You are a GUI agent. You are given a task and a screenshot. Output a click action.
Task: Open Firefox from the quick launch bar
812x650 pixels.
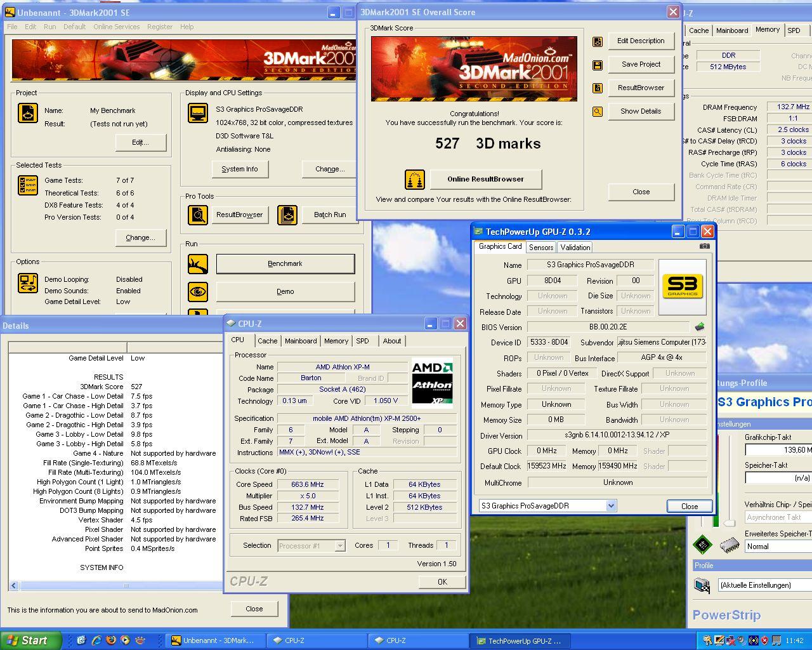tap(111, 640)
